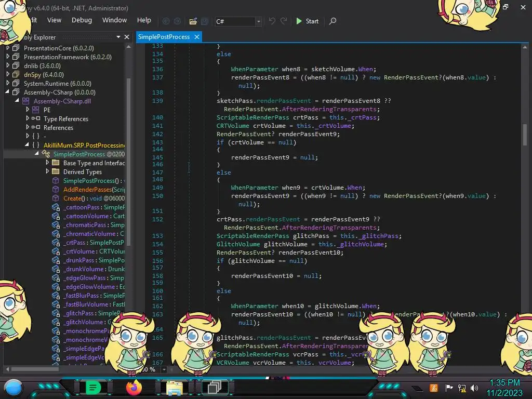Click the Redo toolbar icon

coord(284,21)
